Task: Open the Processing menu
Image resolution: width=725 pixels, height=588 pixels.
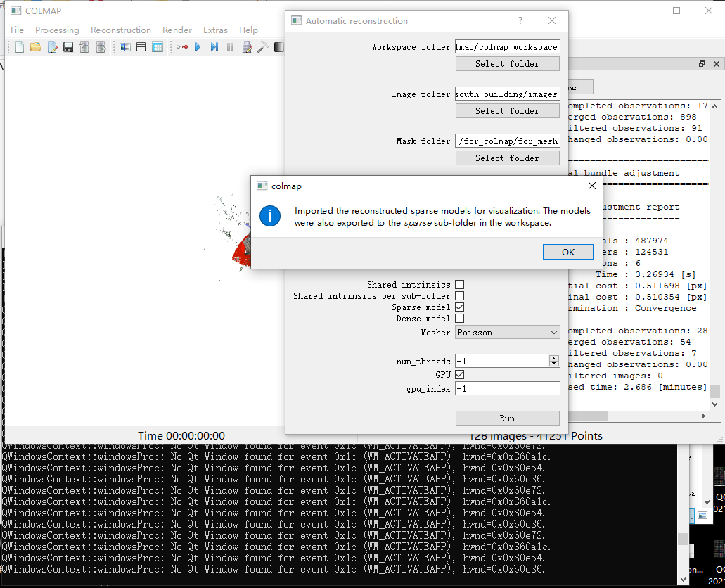Action: click(57, 30)
